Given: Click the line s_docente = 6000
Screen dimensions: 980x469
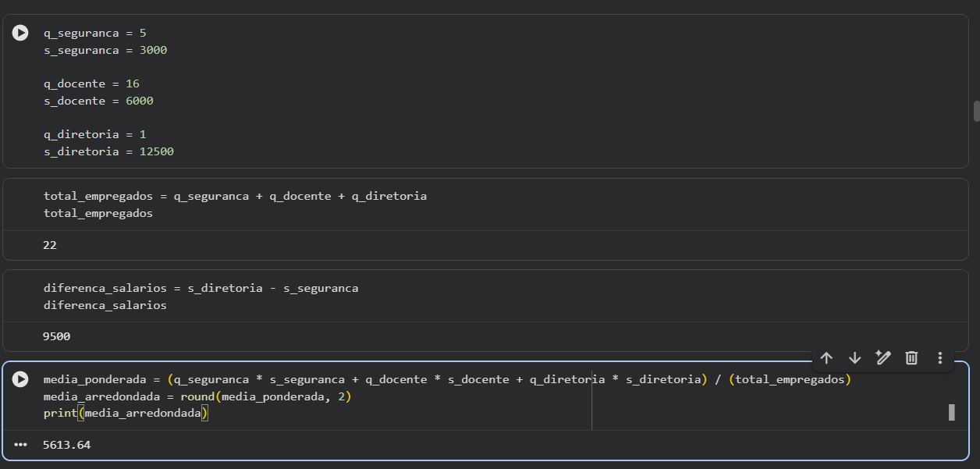Looking at the screenshot, I should (x=98, y=101).
